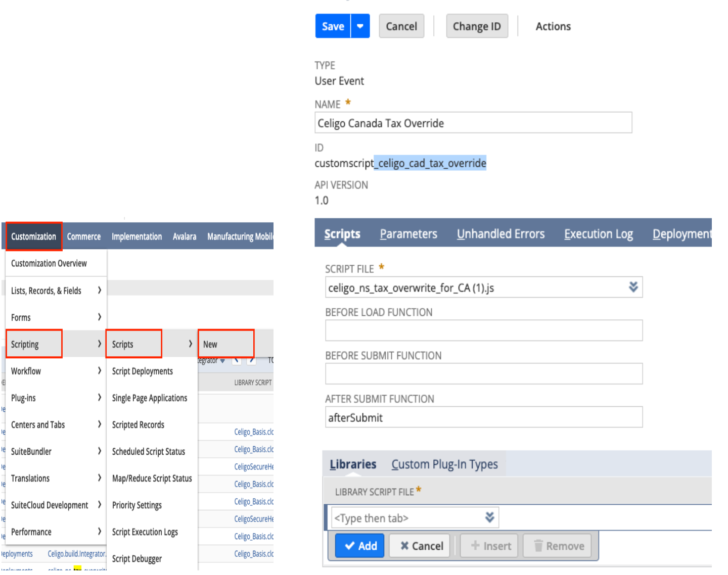Select the Custom Plug-In Types subtab
Screen dimensions: 728x575
coord(444,464)
